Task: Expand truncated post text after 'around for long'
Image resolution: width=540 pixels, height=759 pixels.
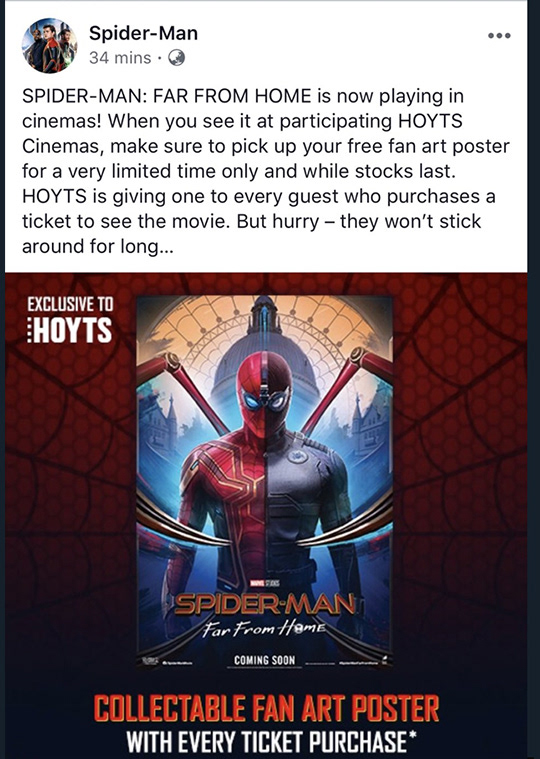Action: tap(165, 247)
